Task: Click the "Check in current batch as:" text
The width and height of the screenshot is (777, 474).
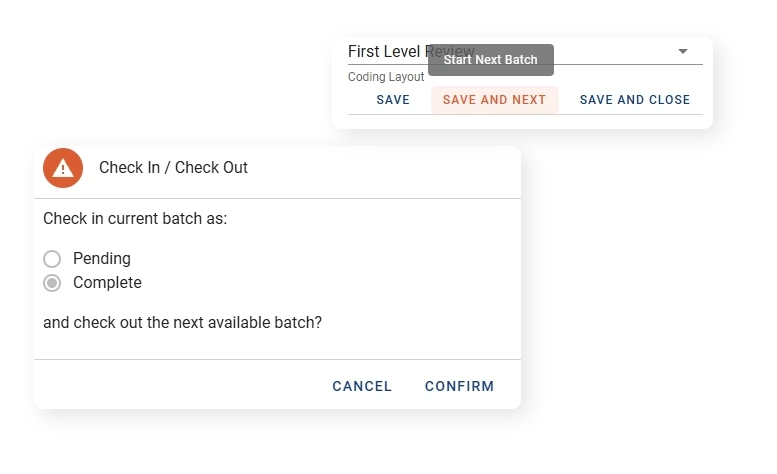Action: tap(135, 218)
